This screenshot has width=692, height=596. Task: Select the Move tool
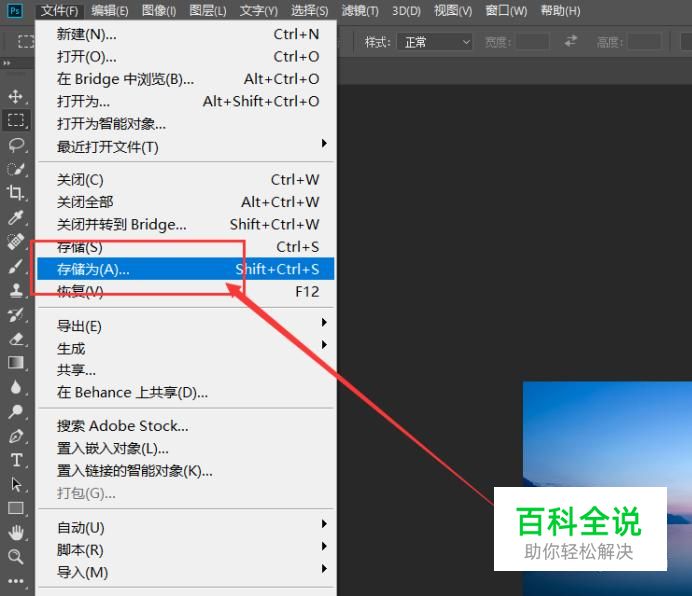[x=16, y=96]
